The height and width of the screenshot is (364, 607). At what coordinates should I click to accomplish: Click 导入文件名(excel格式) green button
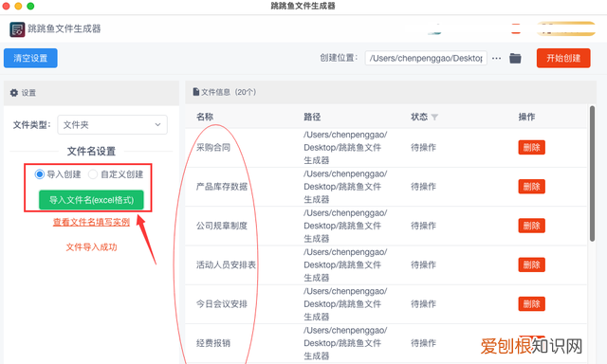coord(91,200)
